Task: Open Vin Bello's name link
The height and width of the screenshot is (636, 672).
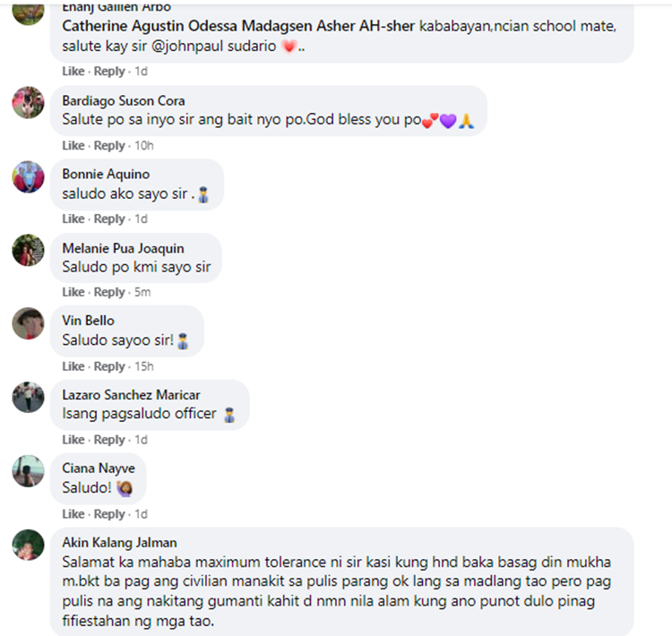Action: coord(89,321)
